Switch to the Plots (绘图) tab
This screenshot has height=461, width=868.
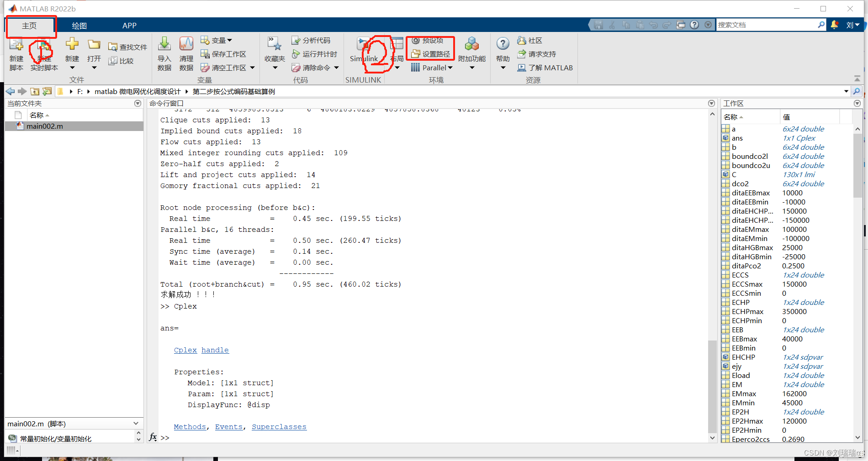pos(79,26)
